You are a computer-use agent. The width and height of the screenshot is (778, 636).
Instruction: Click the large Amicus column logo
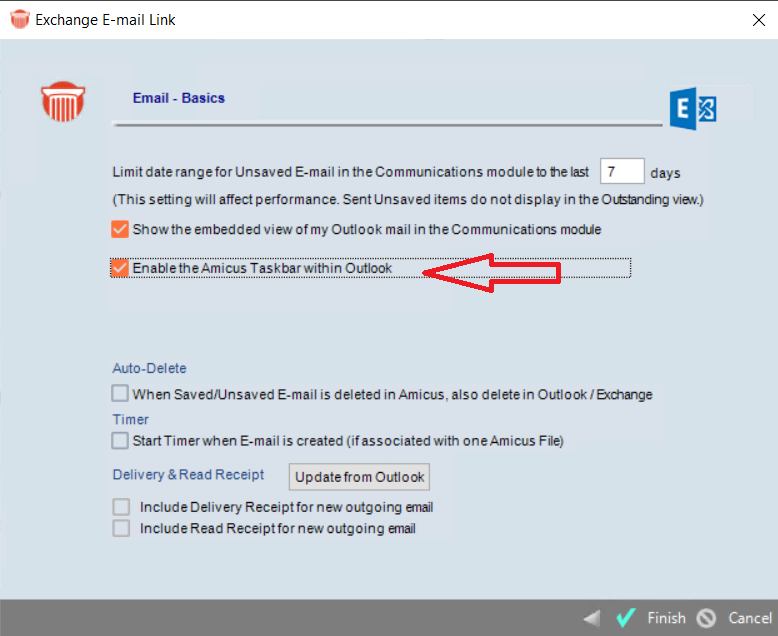pyautogui.click(x=63, y=102)
